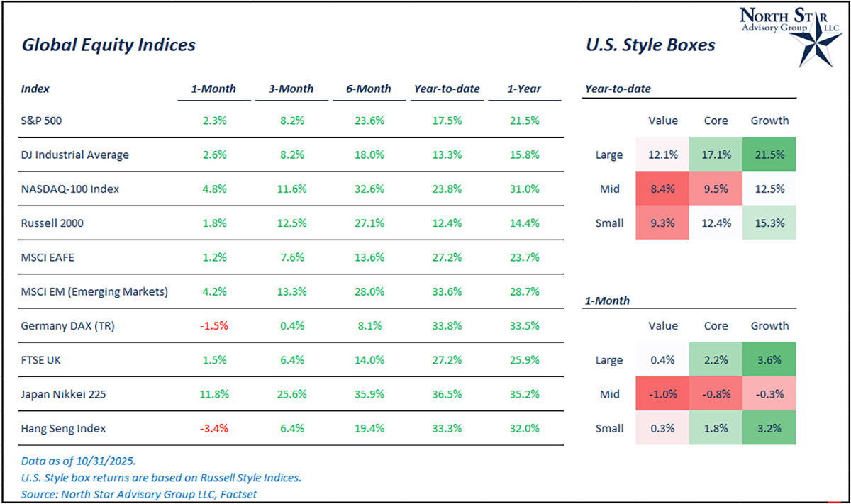The image size is (851, 504).
Task: Click Hang Seng's red -3.4% value
Action: point(213,428)
